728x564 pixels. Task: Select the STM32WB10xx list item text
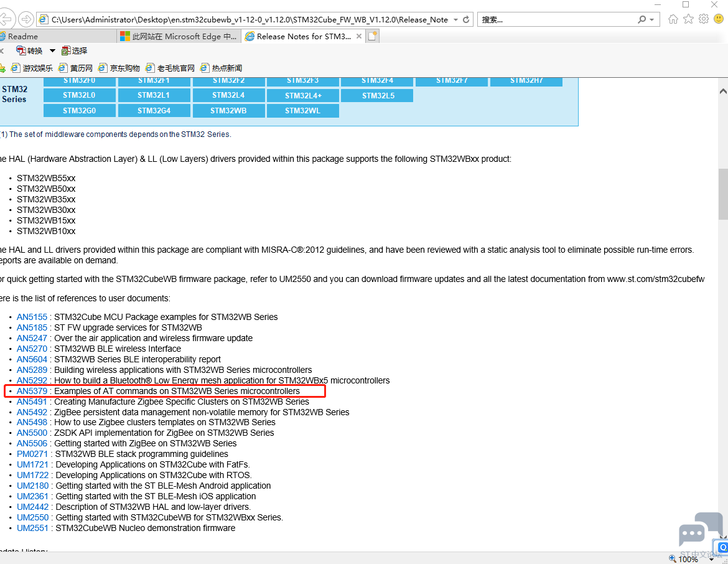click(46, 232)
